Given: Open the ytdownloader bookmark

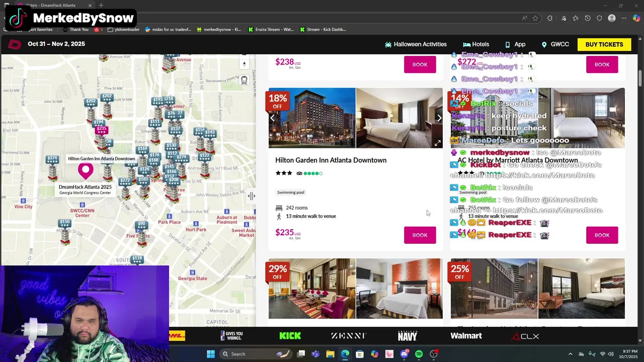Looking at the screenshot, I should tap(123, 29).
